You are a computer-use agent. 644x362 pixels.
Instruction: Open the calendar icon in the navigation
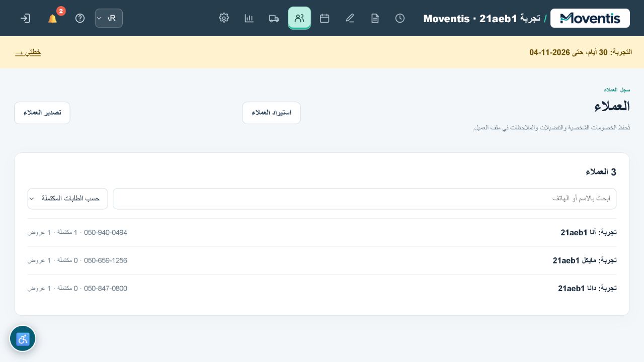325,18
